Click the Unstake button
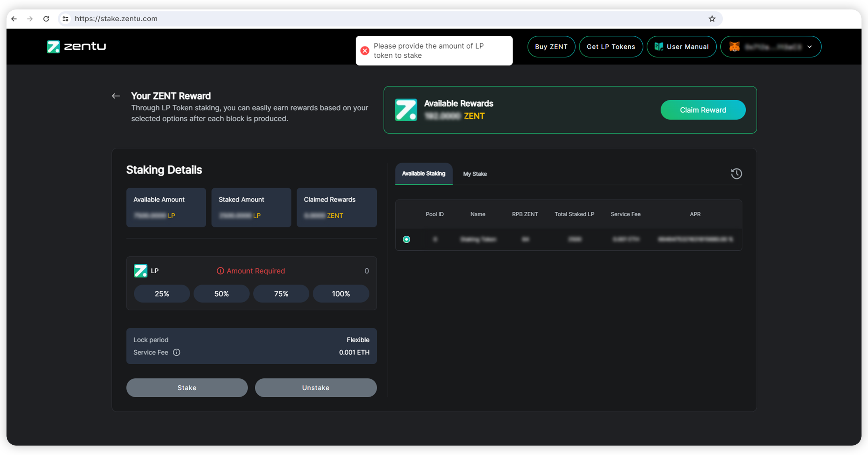The image size is (868, 455). [x=315, y=388]
